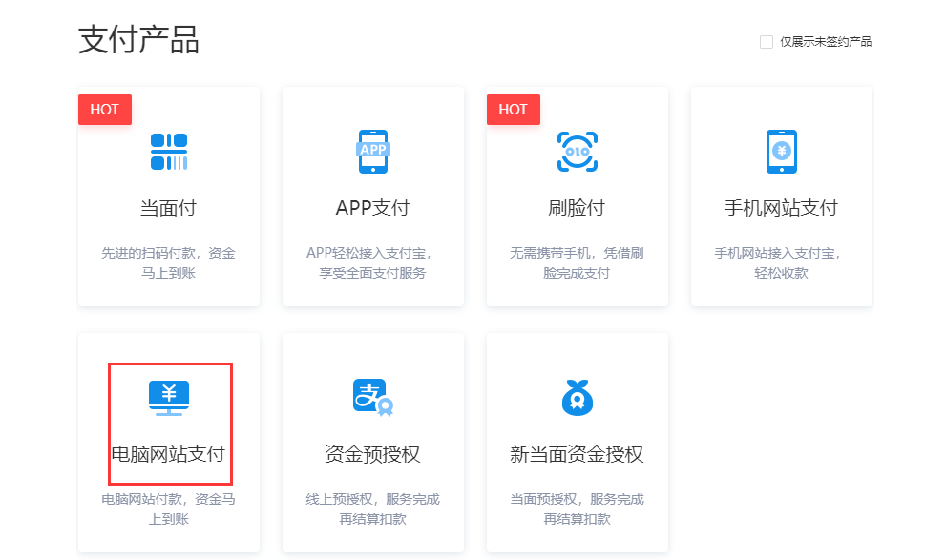Open the APP支付 product title

point(372,208)
